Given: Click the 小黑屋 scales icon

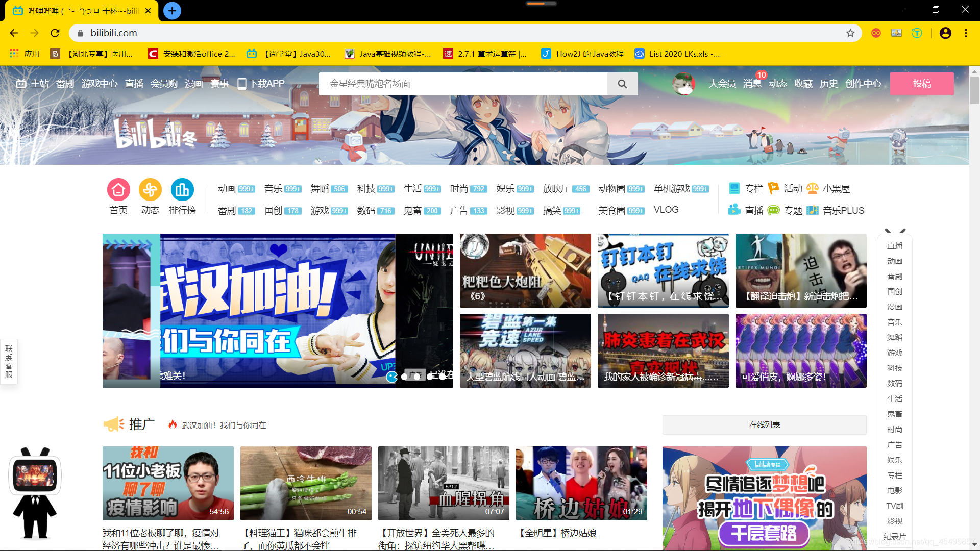Looking at the screenshot, I should click(813, 188).
